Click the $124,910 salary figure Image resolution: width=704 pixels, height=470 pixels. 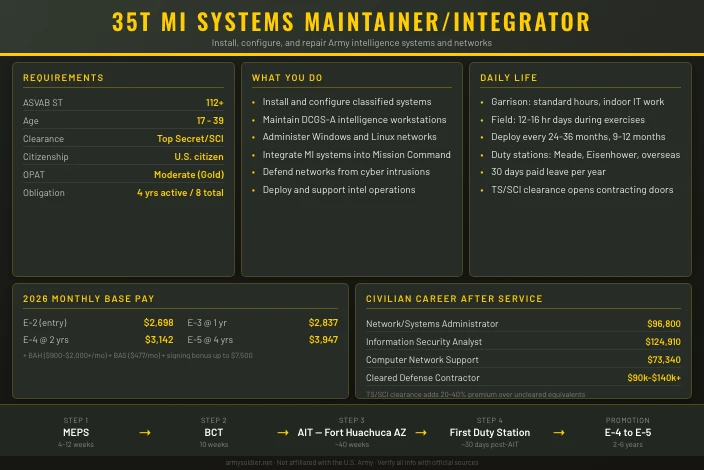[x=663, y=342]
